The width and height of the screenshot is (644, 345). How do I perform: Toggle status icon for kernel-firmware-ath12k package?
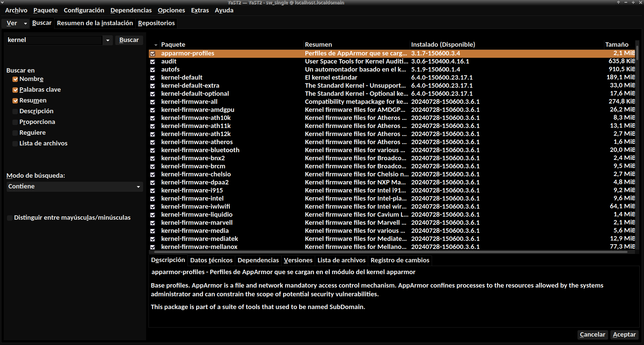(x=153, y=134)
